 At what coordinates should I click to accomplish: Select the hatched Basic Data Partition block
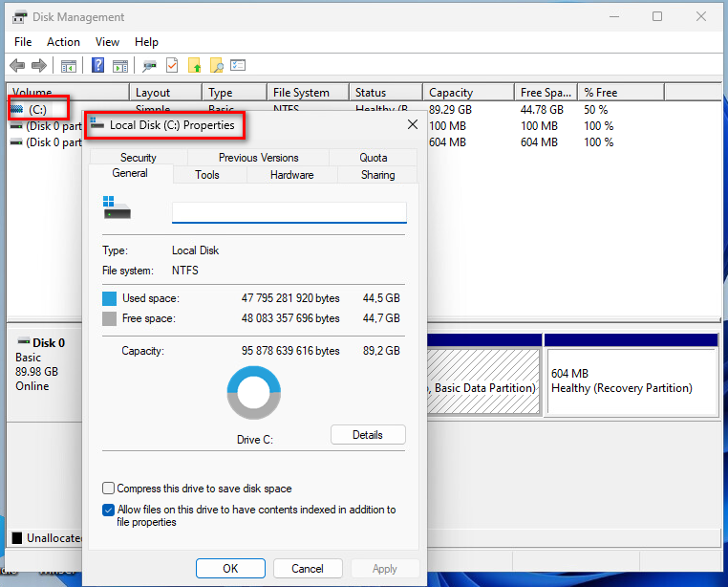(x=483, y=380)
